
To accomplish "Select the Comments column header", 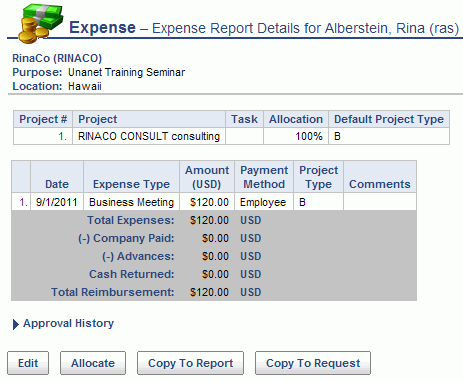I will pos(380,177).
